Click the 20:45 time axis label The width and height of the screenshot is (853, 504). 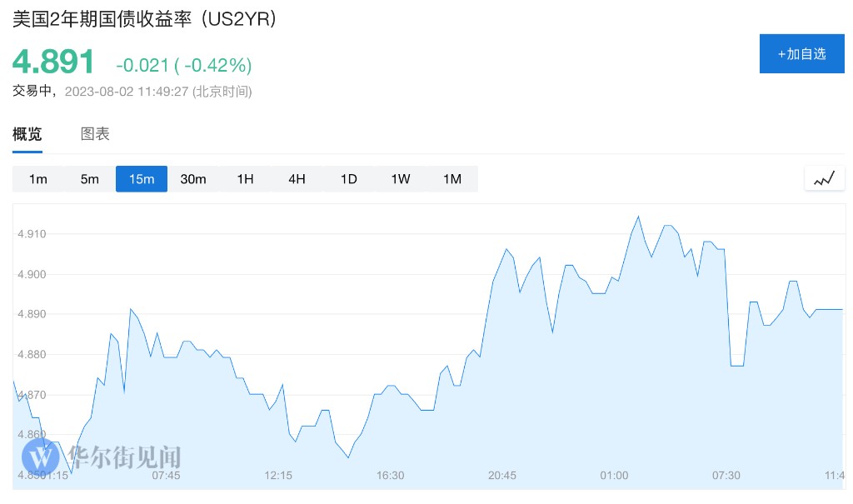pos(502,476)
